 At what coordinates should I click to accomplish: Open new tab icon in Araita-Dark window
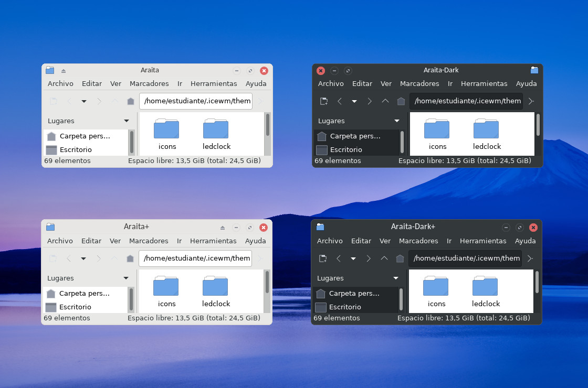tap(324, 101)
